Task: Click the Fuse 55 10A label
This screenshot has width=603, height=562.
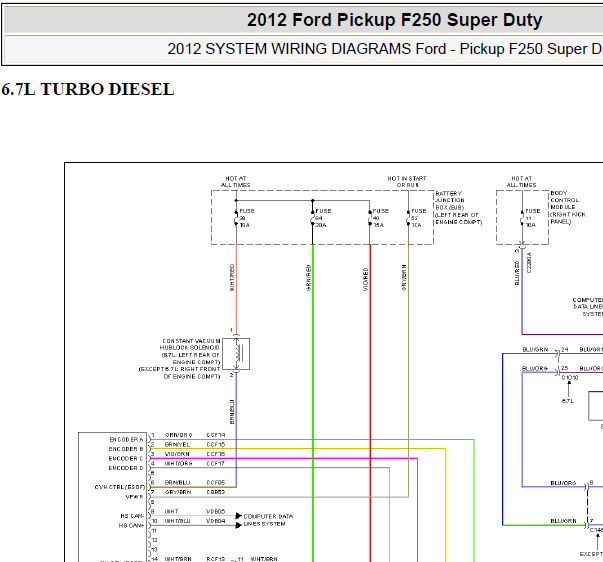Action: pyautogui.click(x=418, y=218)
